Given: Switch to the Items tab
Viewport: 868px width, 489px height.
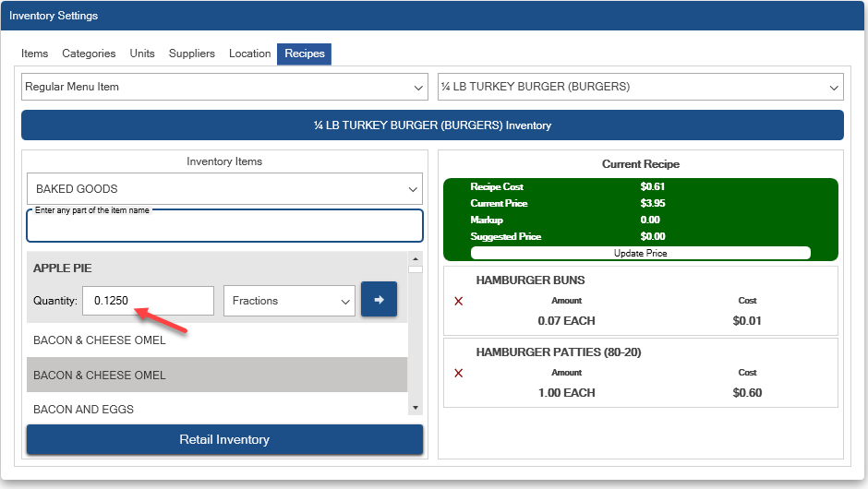Looking at the screenshot, I should (34, 54).
